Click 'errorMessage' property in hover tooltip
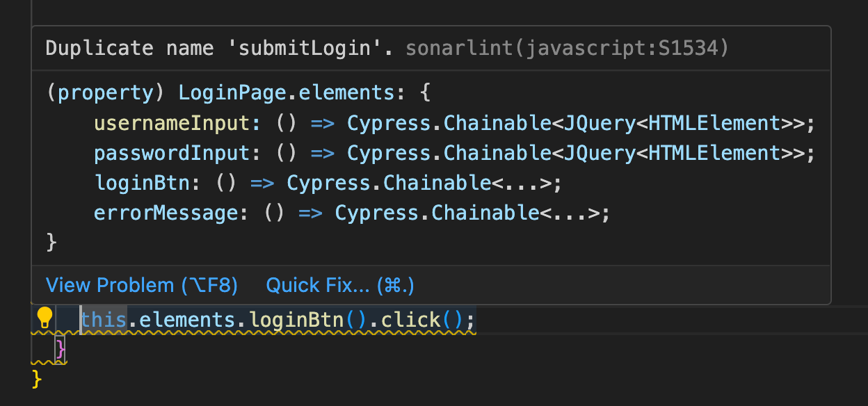 tap(166, 213)
